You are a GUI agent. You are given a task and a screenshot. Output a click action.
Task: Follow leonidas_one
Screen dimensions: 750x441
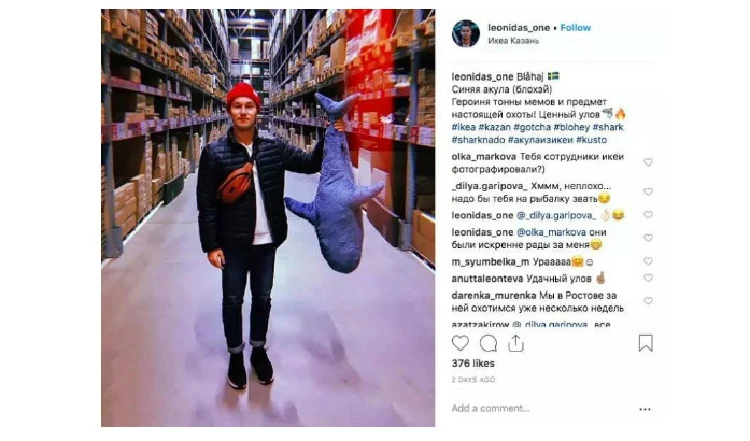pyautogui.click(x=575, y=28)
